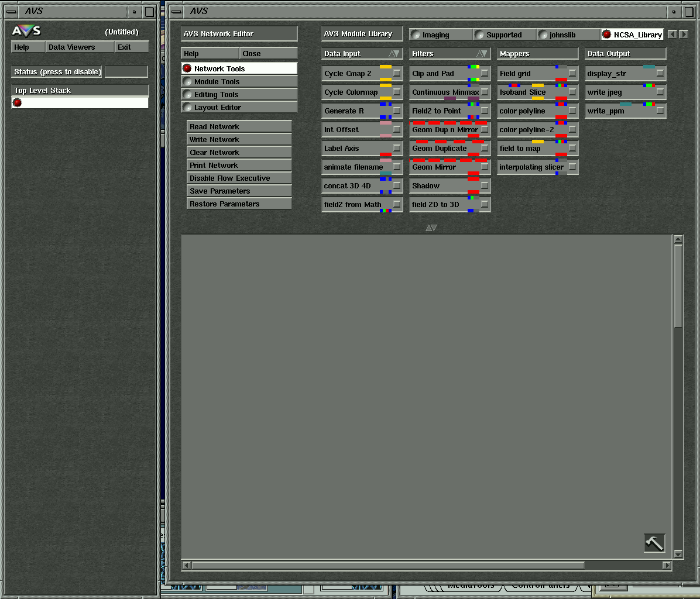This screenshot has height=599, width=700.
Task: Activate the Layout Editor option
Action: (x=239, y=107)
